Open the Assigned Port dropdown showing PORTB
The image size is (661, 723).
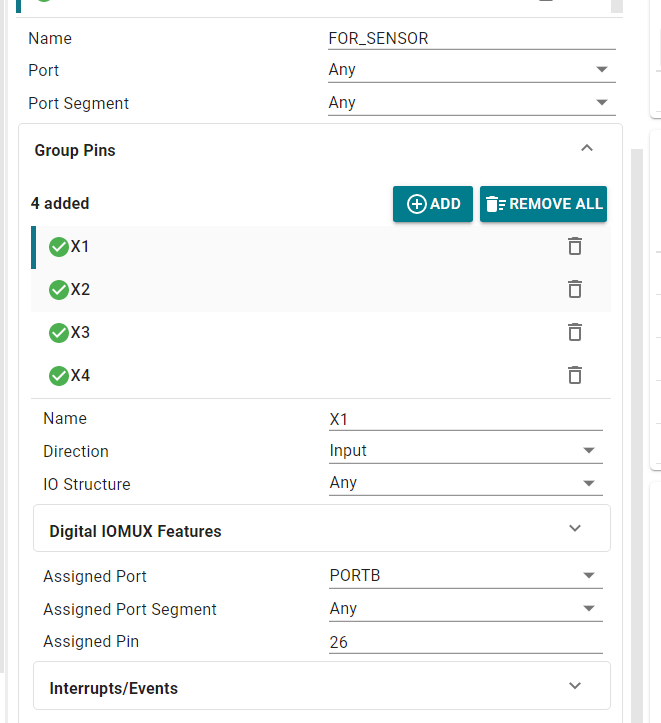466,575
